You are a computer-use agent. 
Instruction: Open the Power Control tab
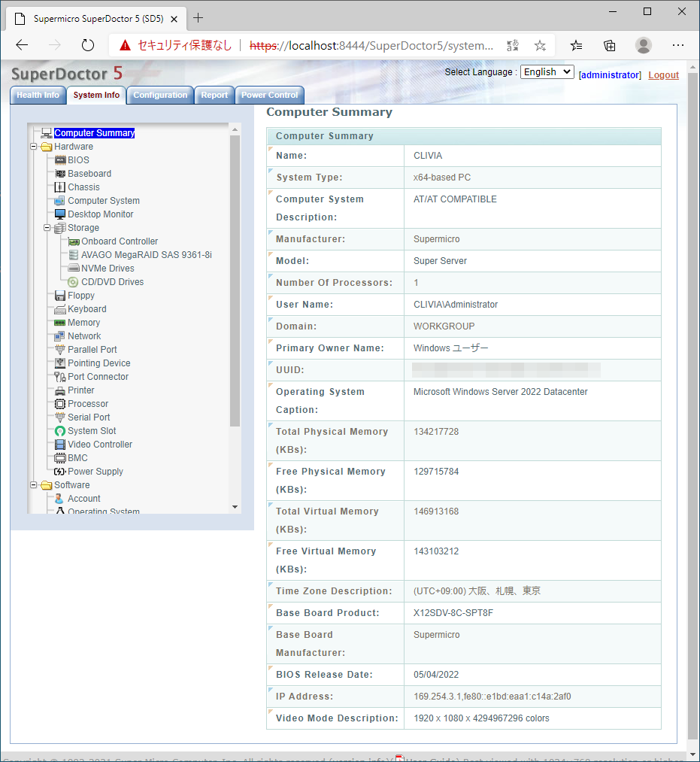[x=270, y=96]
